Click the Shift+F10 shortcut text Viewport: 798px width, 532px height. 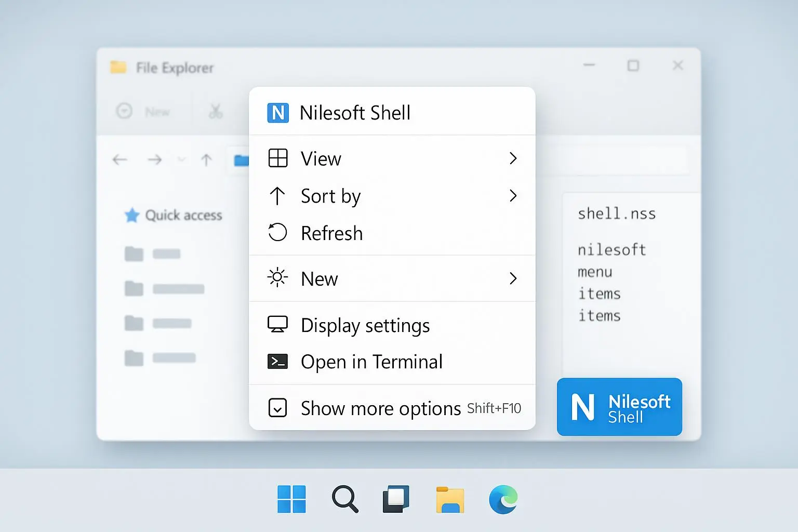point(494,408)
